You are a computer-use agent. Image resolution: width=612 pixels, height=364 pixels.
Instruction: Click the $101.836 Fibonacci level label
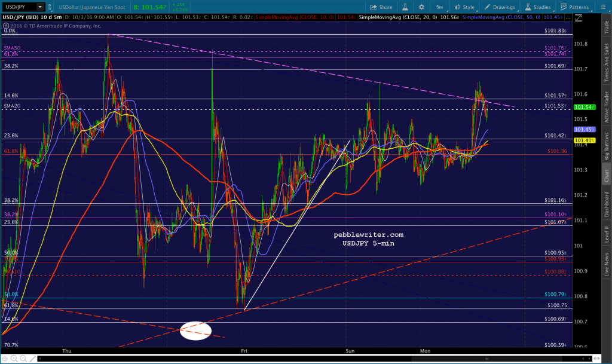(555, 30)
